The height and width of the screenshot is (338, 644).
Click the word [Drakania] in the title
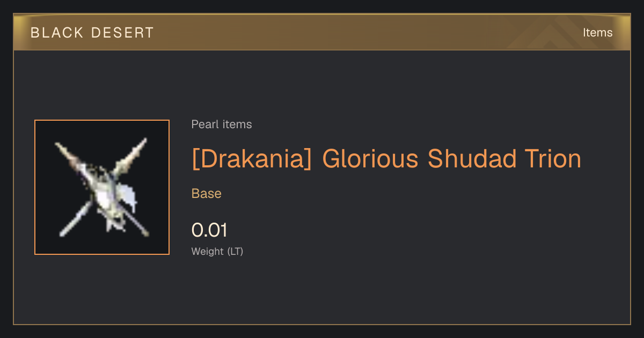(x=252, y=159)
